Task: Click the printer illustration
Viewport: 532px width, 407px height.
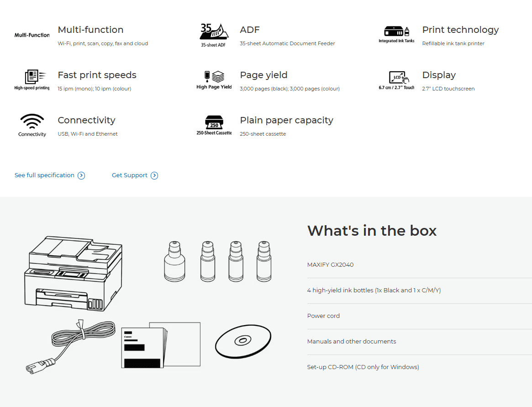Action: click(x=73, y=273)
